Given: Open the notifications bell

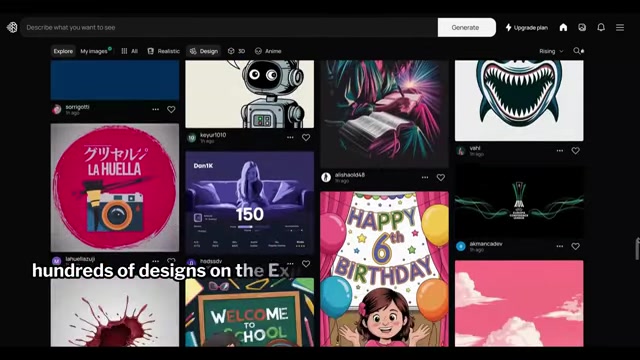Looking at the screenshot, I should pos(601,27).
